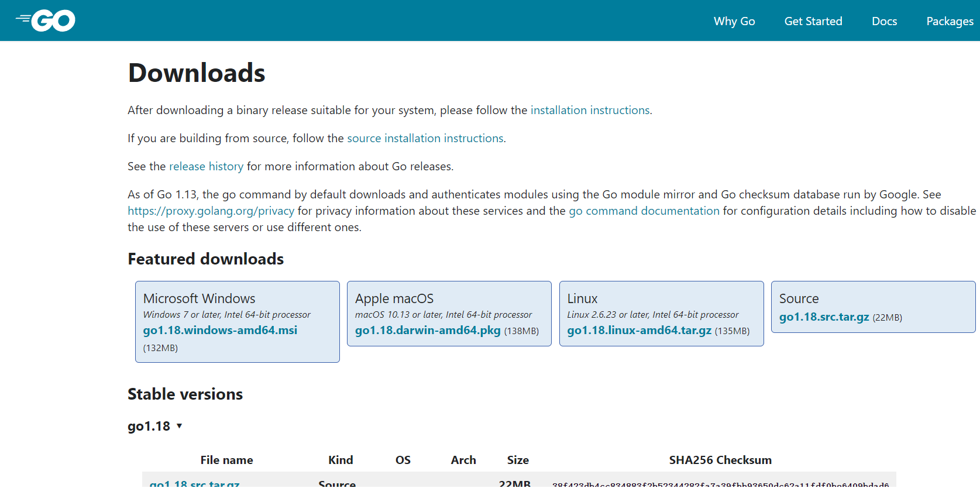Download go1.18.src.tar.gz from Source card
The image size is (980, 488).
824,317
